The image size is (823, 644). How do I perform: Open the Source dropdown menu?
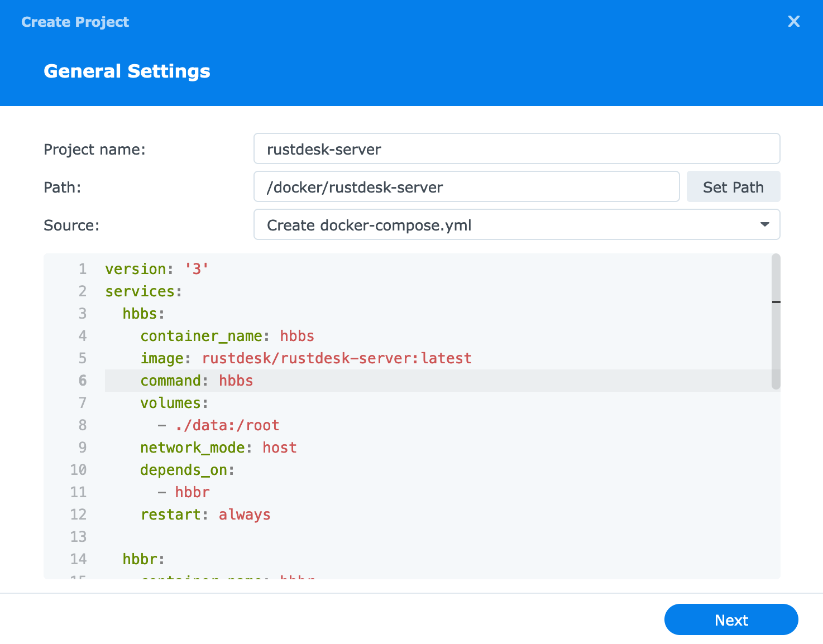516,225
